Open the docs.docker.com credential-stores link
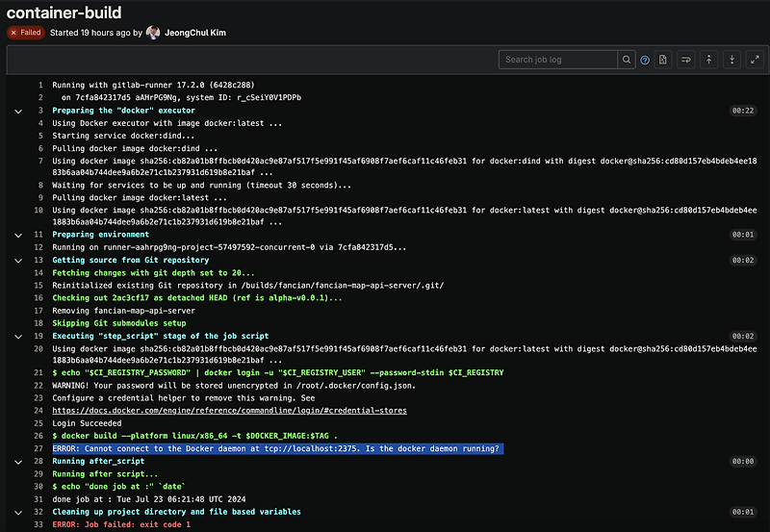The width and height of the screenshot is (770, 532). coord(229,411)
